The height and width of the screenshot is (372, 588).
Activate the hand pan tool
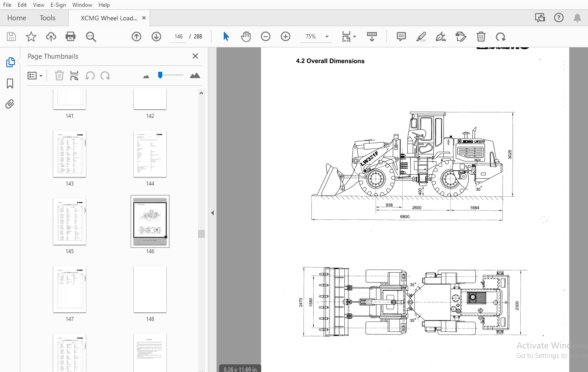246,37
